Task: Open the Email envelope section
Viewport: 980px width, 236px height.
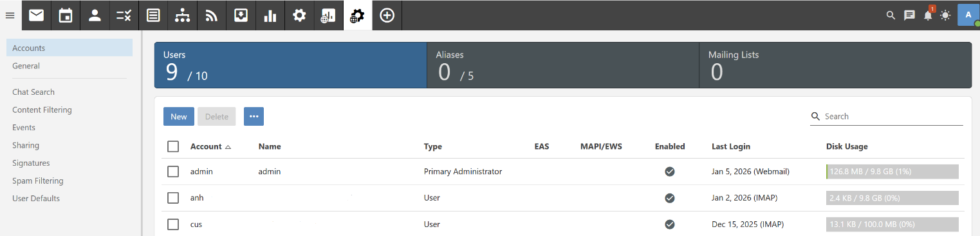Action: pos(36,15)
